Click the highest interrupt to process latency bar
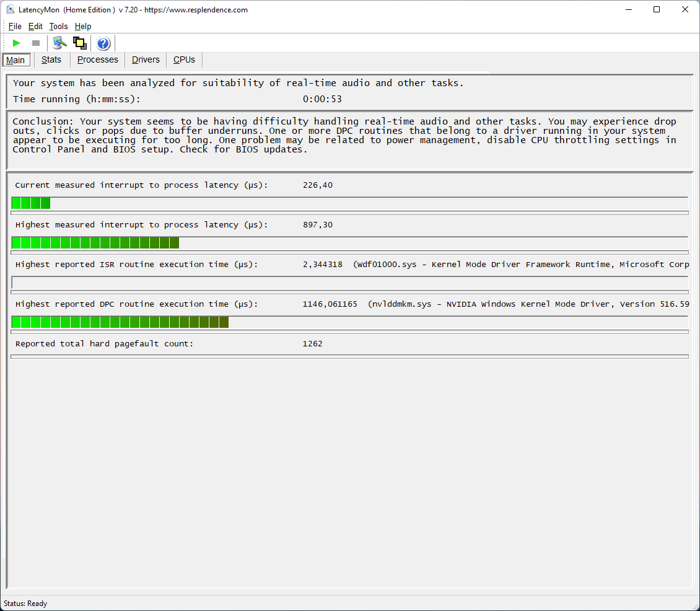 click(x=349, y=243)
